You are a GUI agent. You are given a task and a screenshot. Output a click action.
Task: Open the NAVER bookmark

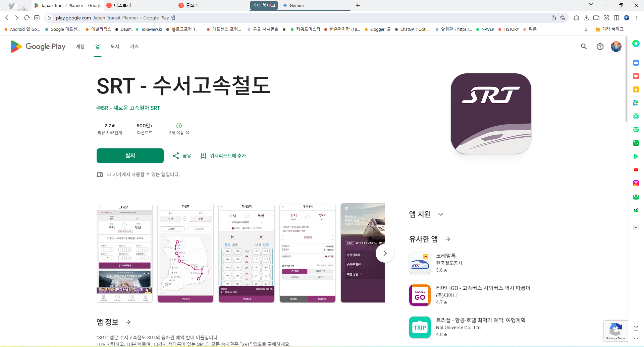click(485, 29)
